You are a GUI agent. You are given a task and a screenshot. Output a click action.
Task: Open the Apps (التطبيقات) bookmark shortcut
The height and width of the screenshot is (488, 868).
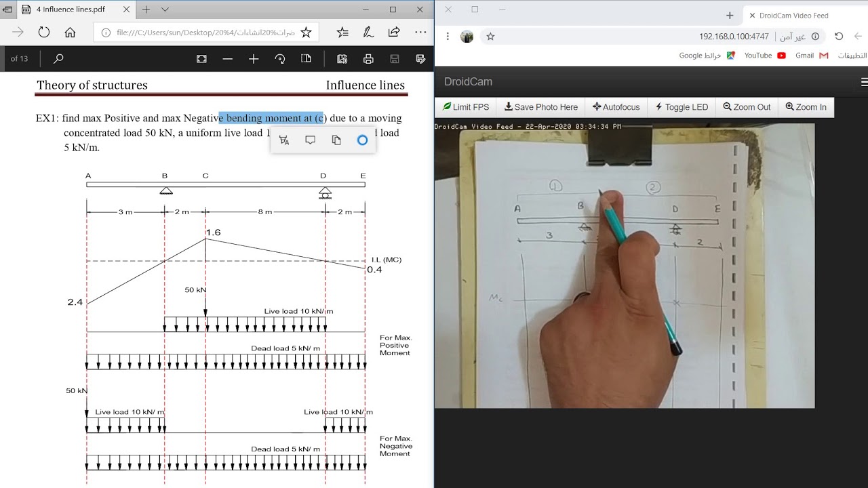[852, 56]
